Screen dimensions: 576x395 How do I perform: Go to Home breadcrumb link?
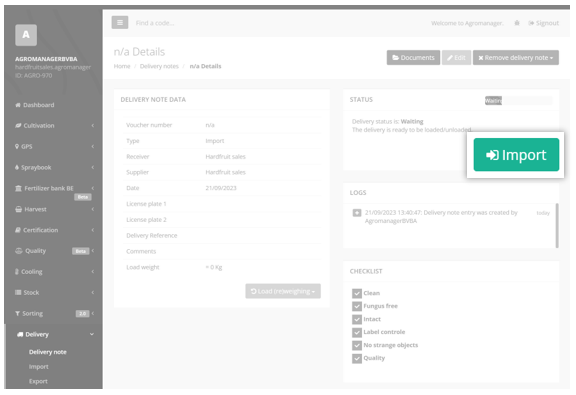point(122,67)
